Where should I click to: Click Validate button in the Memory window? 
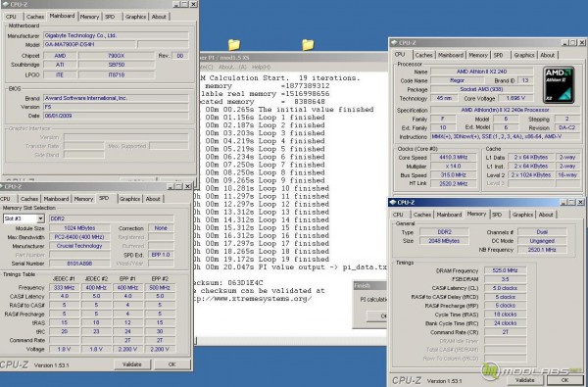click(x=525, y=380)
